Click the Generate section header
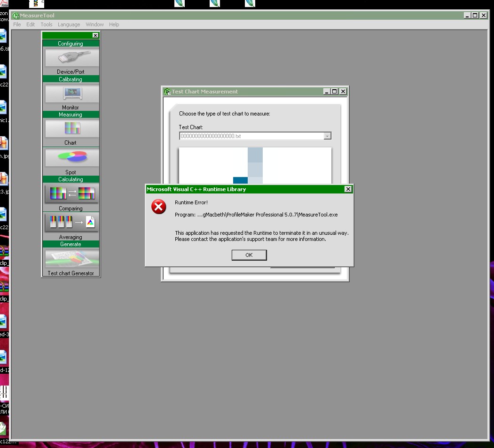494x448 pixels. click(71, 244)
